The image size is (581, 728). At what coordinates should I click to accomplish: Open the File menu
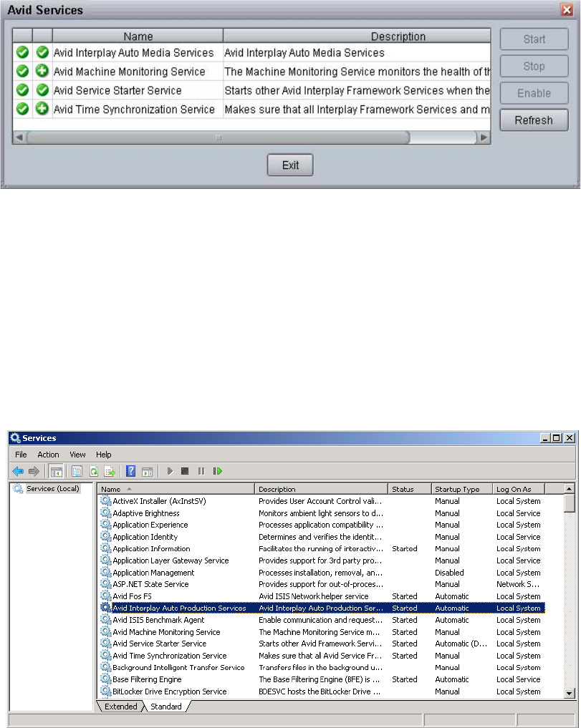(21, 455)
